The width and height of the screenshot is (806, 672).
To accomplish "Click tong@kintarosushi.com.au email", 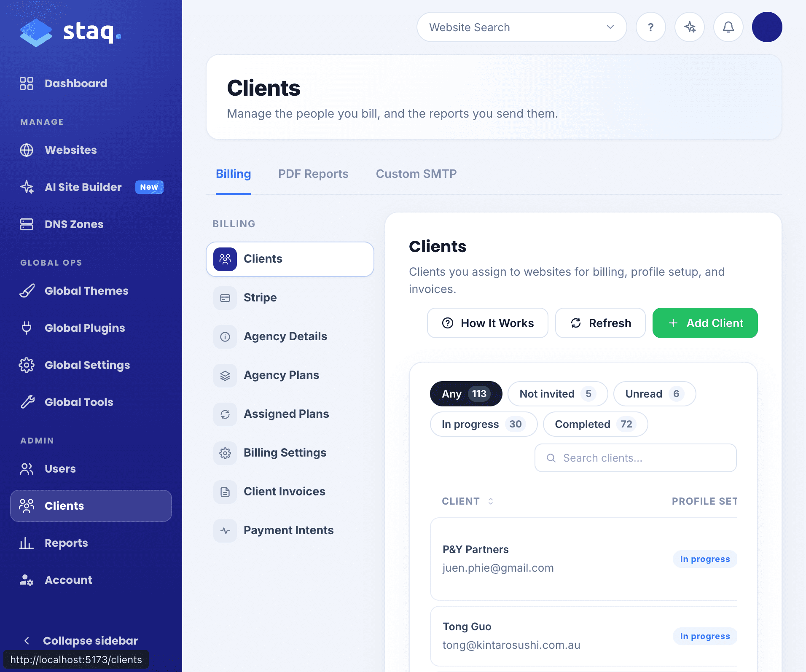I will pos(511,645).
